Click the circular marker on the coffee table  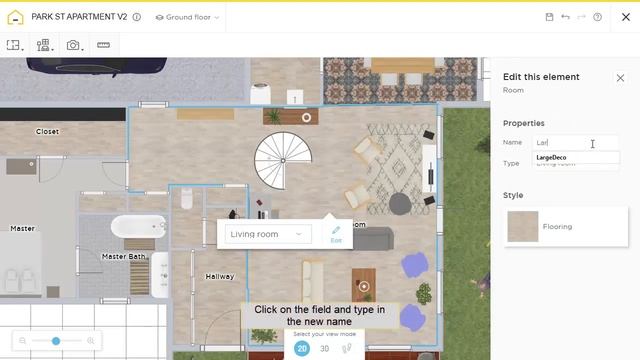pos(364,287)
